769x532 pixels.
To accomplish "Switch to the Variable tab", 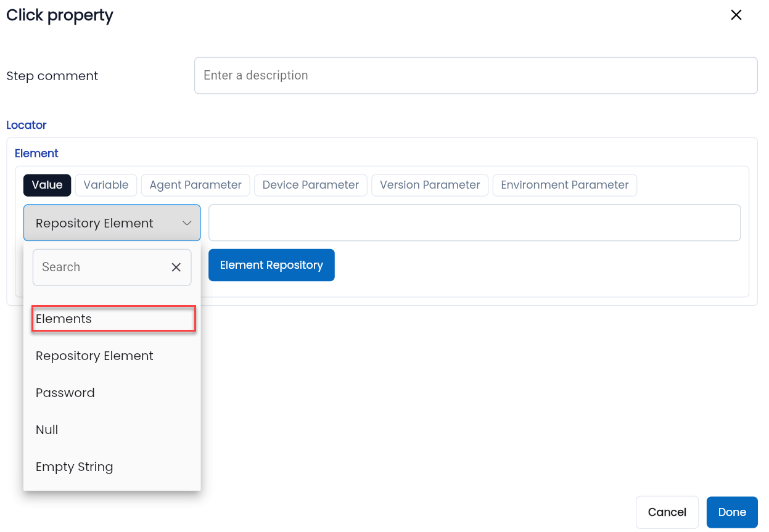I will coord(106,185).
